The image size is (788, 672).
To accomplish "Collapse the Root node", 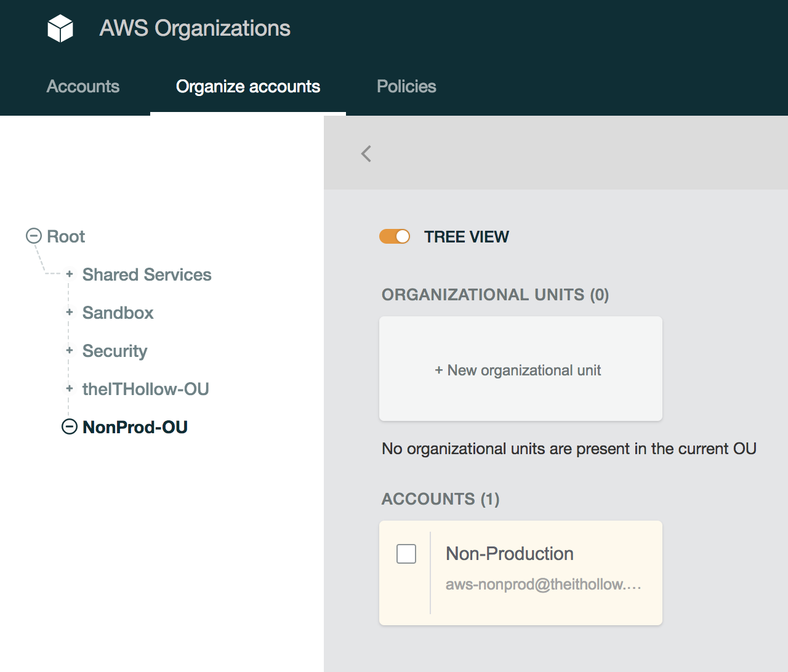I will [x=34, y=236].
